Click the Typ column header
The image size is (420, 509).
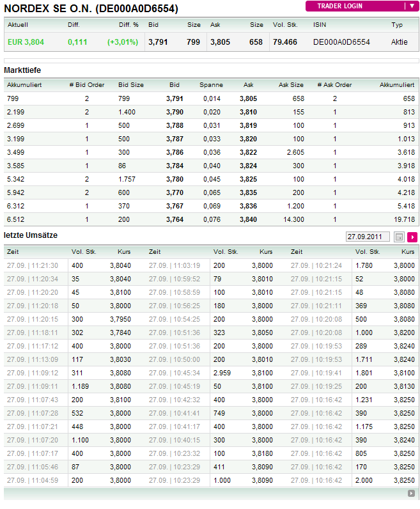[396, 25]
